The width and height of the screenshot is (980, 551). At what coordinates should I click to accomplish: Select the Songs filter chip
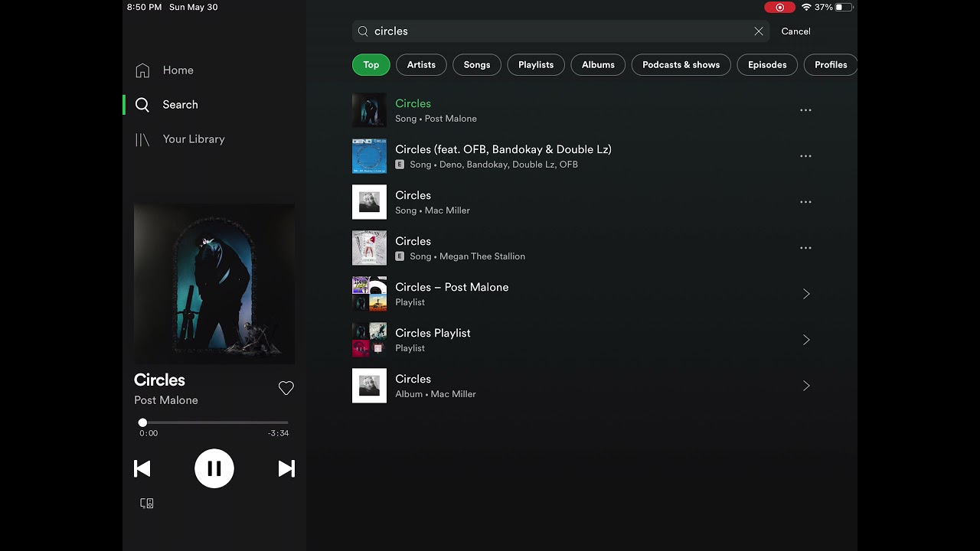477,65
